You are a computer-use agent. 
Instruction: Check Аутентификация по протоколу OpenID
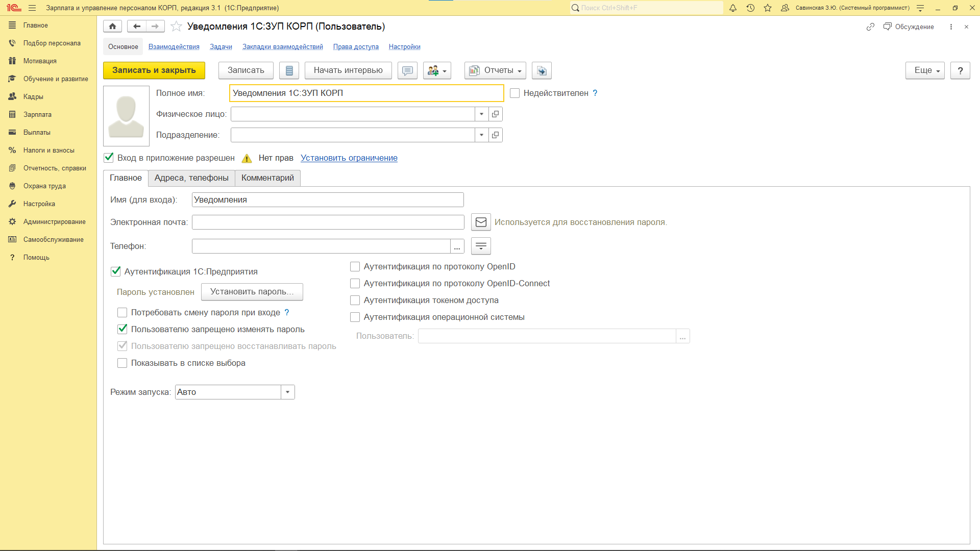click(x=355, y=267)
